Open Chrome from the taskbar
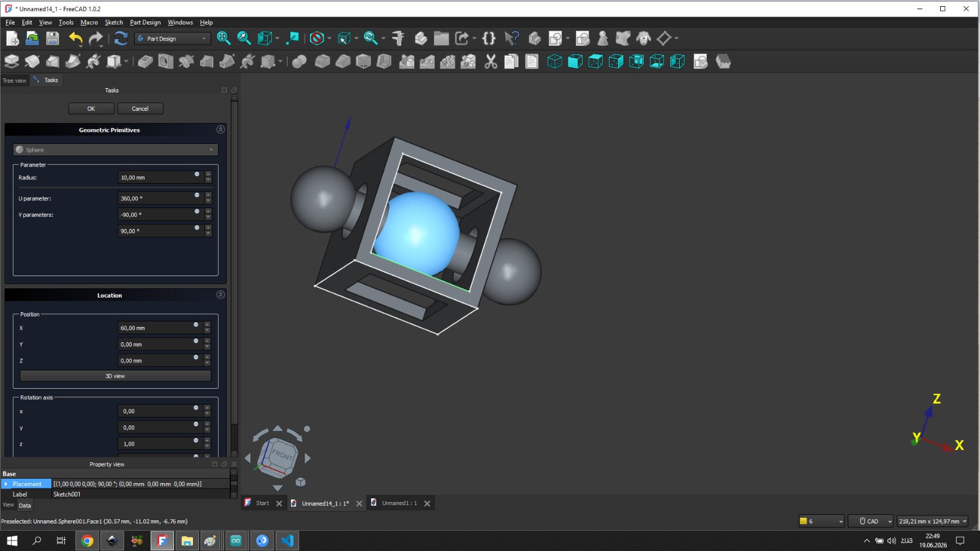The image size is (980, 551). (x=87, y=541)
